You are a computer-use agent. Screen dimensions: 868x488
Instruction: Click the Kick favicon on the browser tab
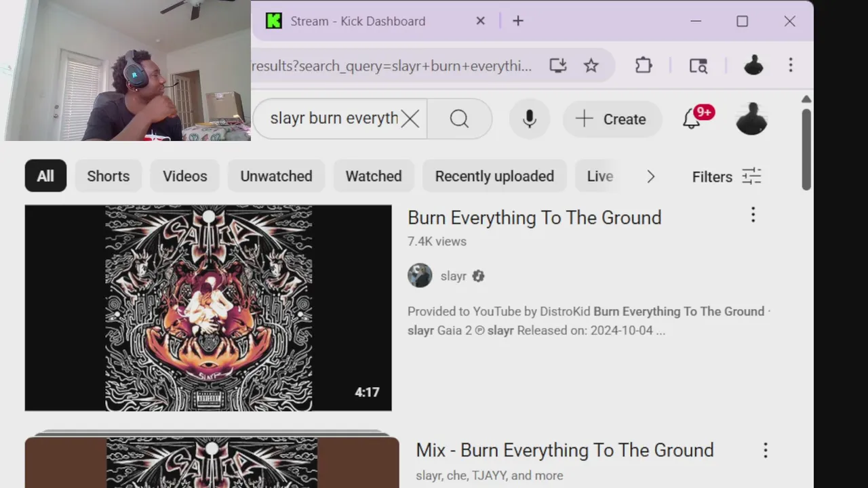point(274,21)
